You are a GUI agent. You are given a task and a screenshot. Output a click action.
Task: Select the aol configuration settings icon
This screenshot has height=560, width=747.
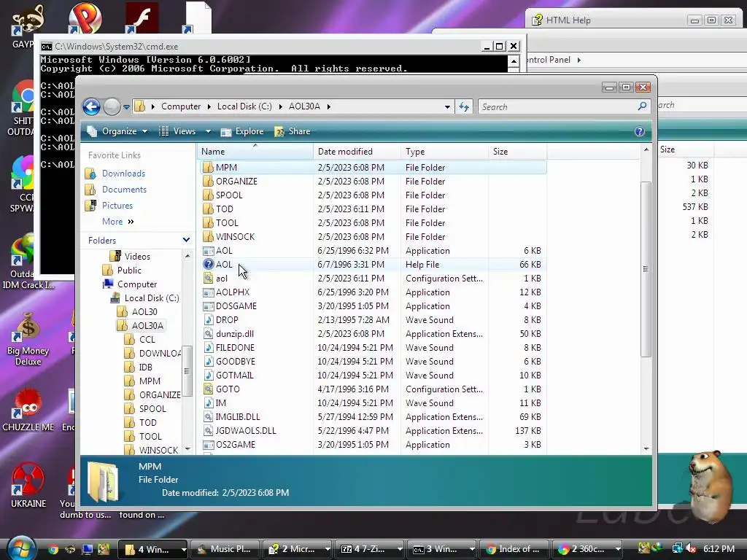tap(208, 278)
